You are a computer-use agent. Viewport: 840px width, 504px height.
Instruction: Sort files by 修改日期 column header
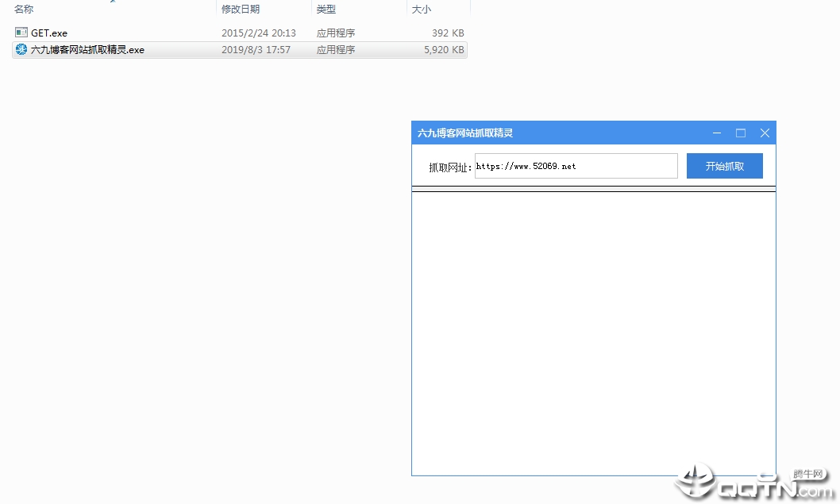(241, 9)
